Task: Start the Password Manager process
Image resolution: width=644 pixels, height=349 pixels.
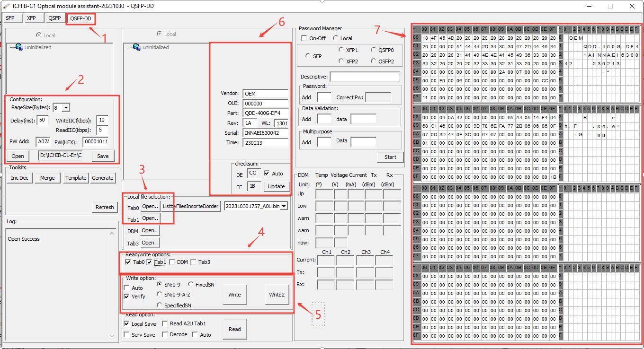Action: (390, 157)
